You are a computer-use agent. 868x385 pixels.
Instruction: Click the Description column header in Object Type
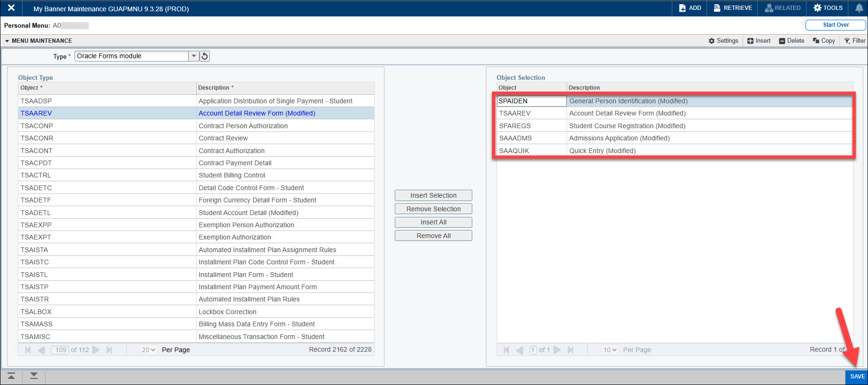pyautogui.click(x=285, y=88)
